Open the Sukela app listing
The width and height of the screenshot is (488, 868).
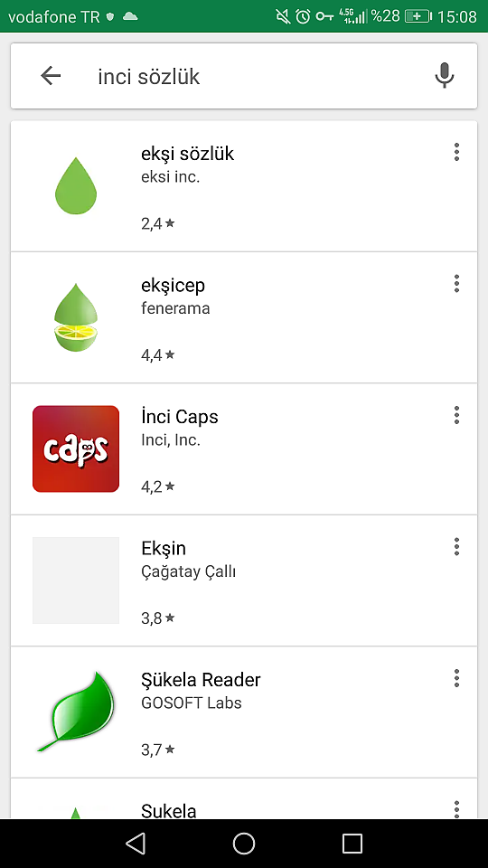click(x=244, y=798)
